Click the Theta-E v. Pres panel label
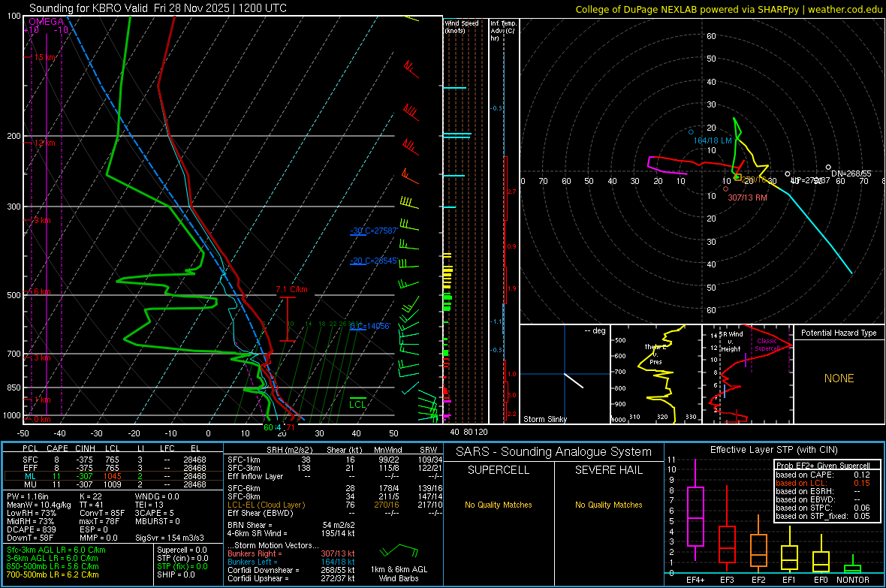 click(656, 354)
